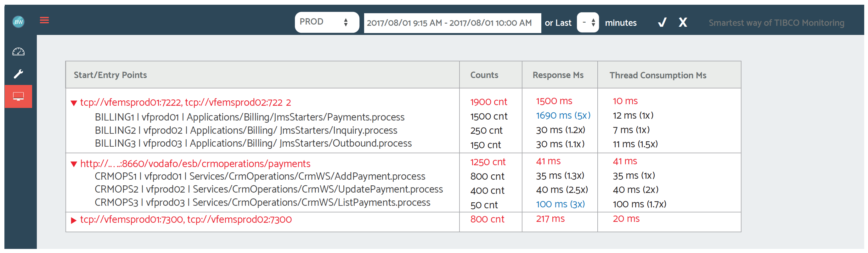This screenshot has height=253, width=868.
Task: Click the 100 ms (3x) response link
Action: pyautogui.click(x=560, y=204)
